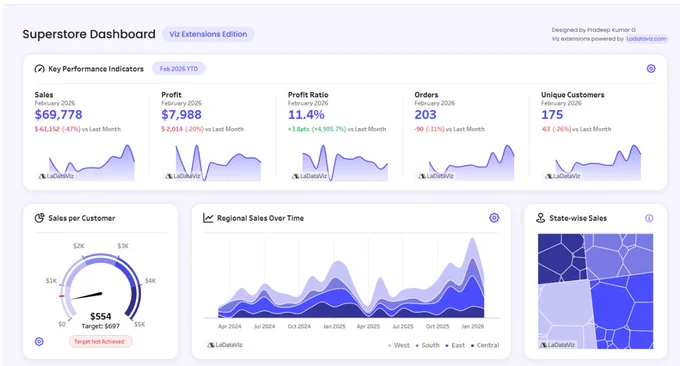The height and width of the screenshot is (366, 680).
Task: Click the pie icon beside Sales per Customer
Action: tap(39, 218)
